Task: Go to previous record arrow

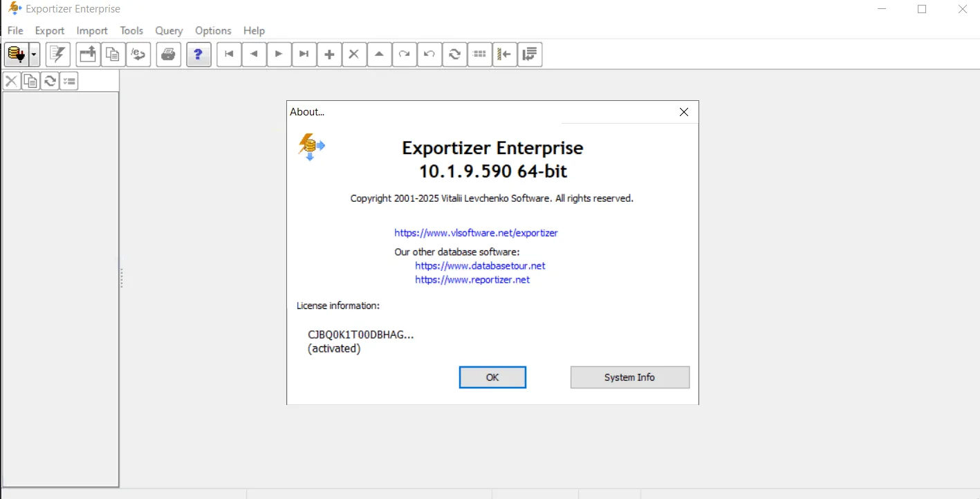Action: pos(254,54)
